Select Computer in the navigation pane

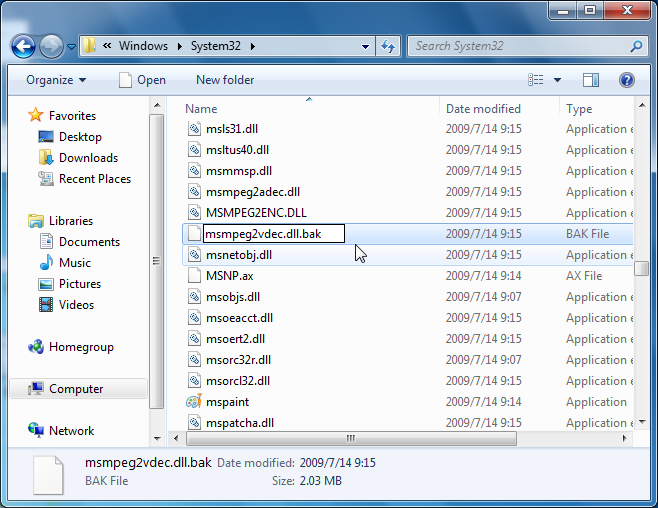(78, 389)
